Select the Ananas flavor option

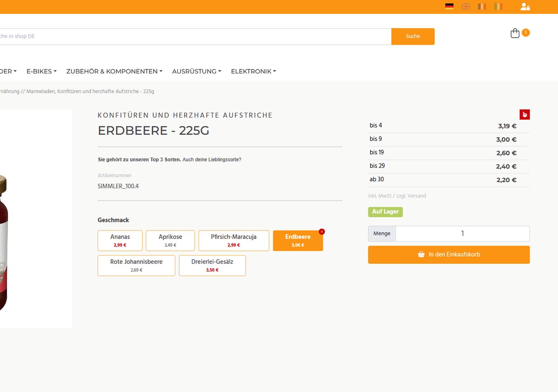coord(120,240)
